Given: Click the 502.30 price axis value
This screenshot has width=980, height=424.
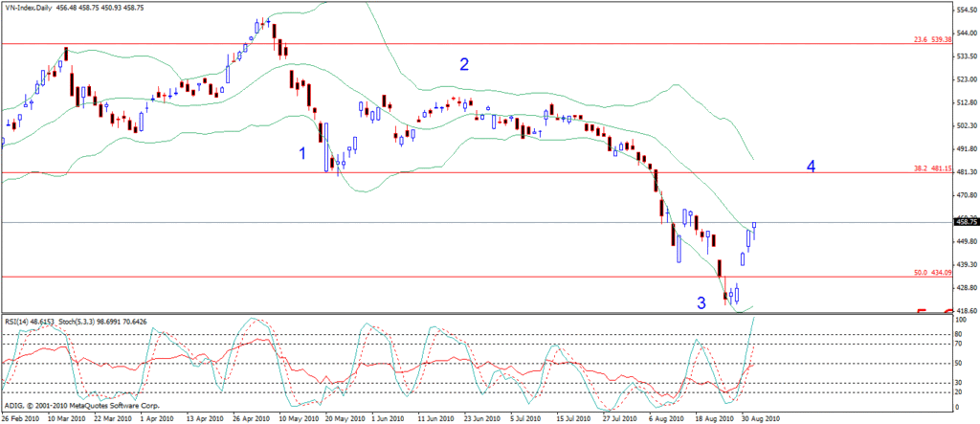Looking at the screenshot, I should click(x=965, y=125).
